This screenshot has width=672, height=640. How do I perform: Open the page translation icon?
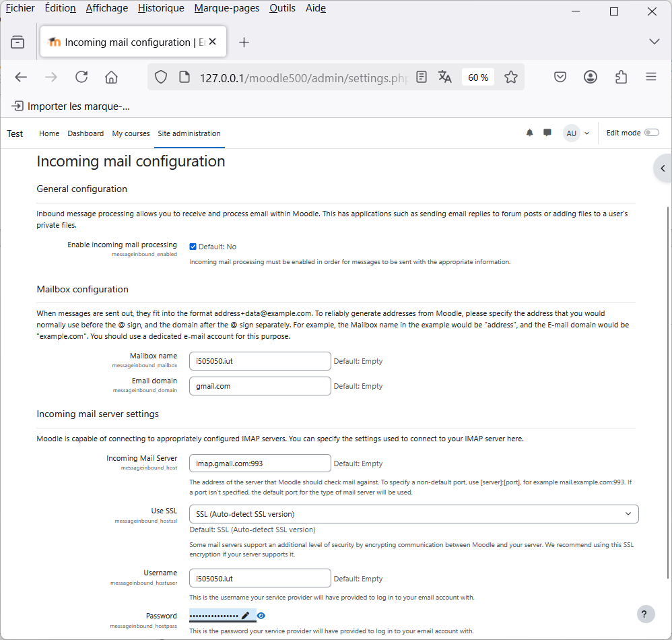[445, 77]
